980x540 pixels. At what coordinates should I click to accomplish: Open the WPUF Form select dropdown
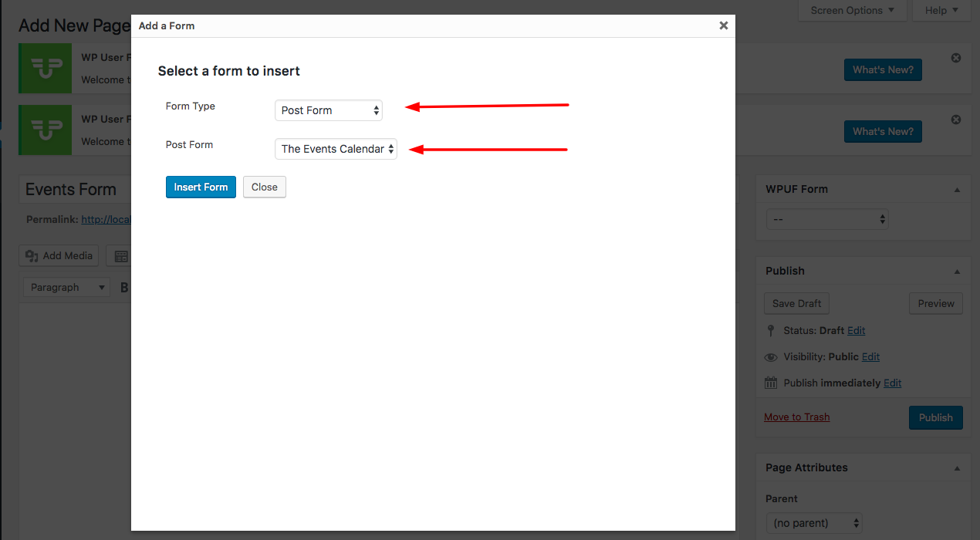827,219
